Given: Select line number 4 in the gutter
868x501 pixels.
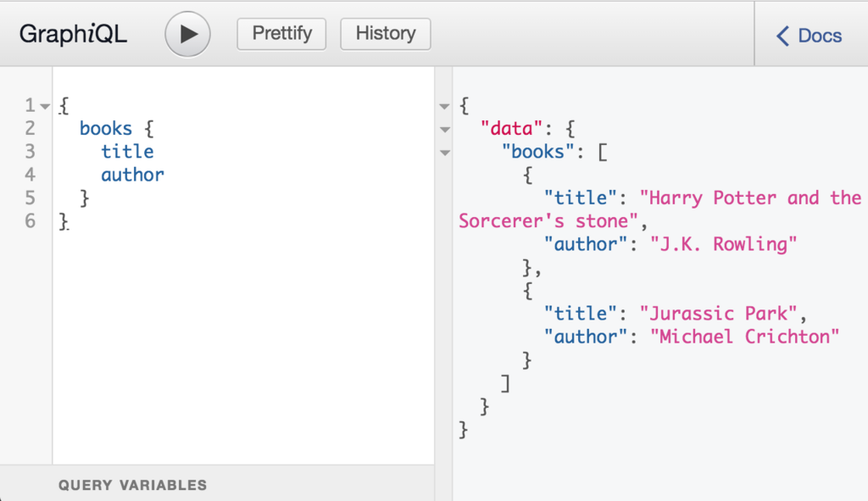Looking at the screenshot, I should click(x=30, y=175).
